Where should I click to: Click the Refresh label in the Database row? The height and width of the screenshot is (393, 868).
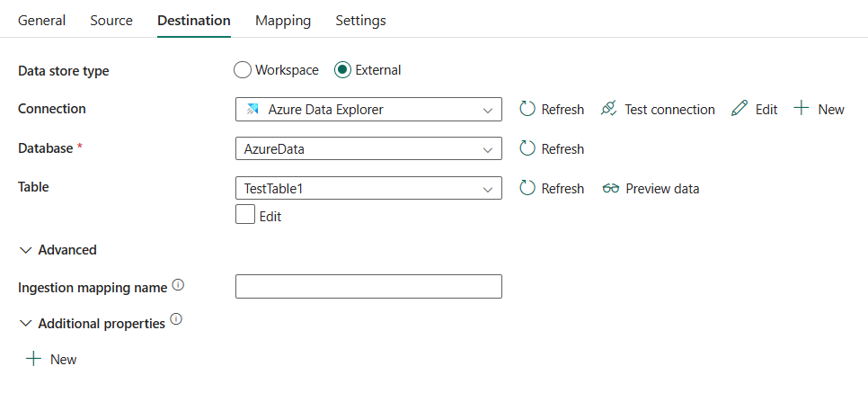[562, 149]
